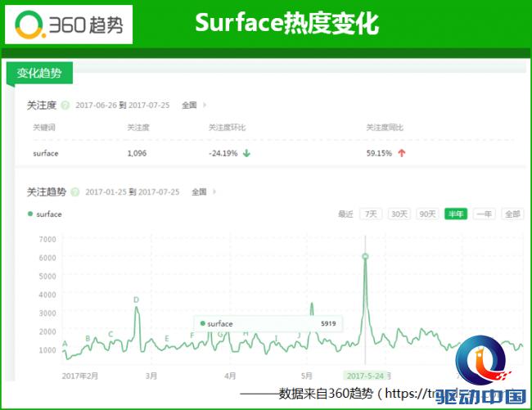The width and height of the screenshot is (532, 410).
Task: Select the 30天 time range
Action: click(x=399, y=214)
